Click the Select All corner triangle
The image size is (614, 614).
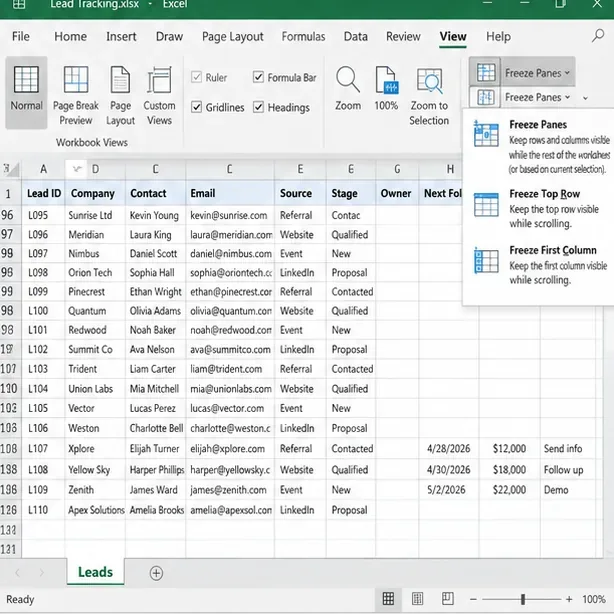point(11,169)
